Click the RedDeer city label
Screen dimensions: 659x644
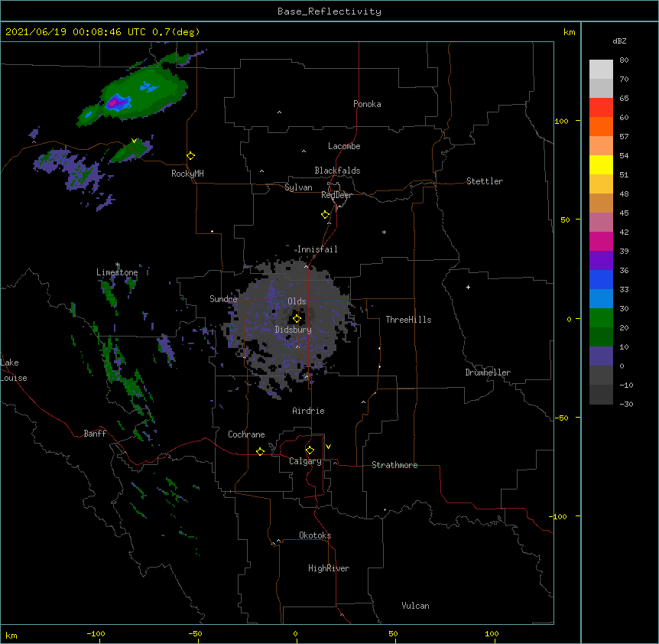point(336,195)
